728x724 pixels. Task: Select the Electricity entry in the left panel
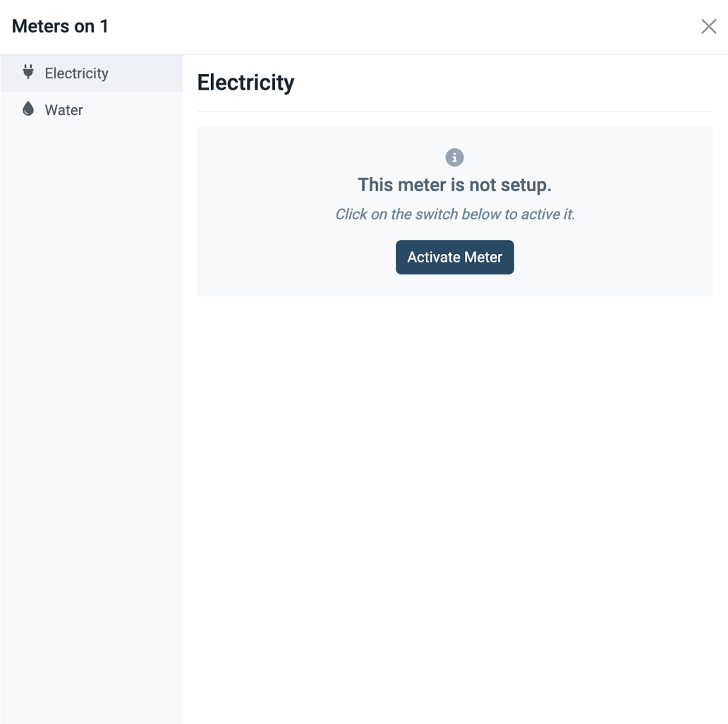(76, 73)
